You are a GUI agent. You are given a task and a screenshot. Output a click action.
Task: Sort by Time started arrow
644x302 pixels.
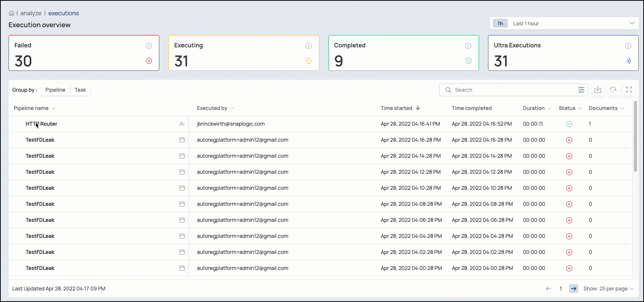tap(418, 108)
